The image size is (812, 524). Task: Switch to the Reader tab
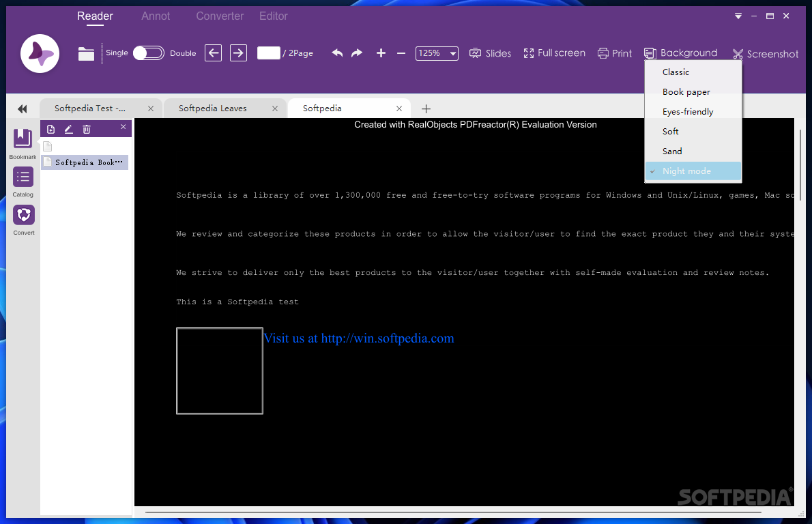95,16
